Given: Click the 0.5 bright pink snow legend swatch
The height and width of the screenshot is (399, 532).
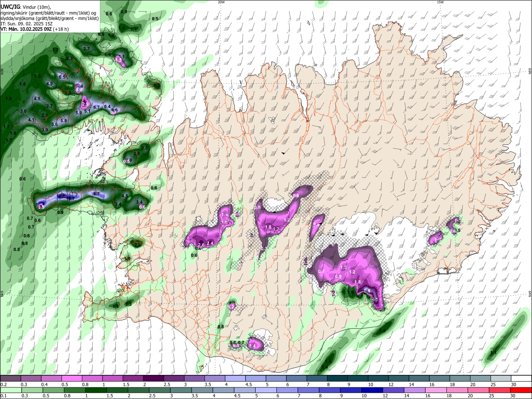Looking at the screenshot, I should 72,379.
